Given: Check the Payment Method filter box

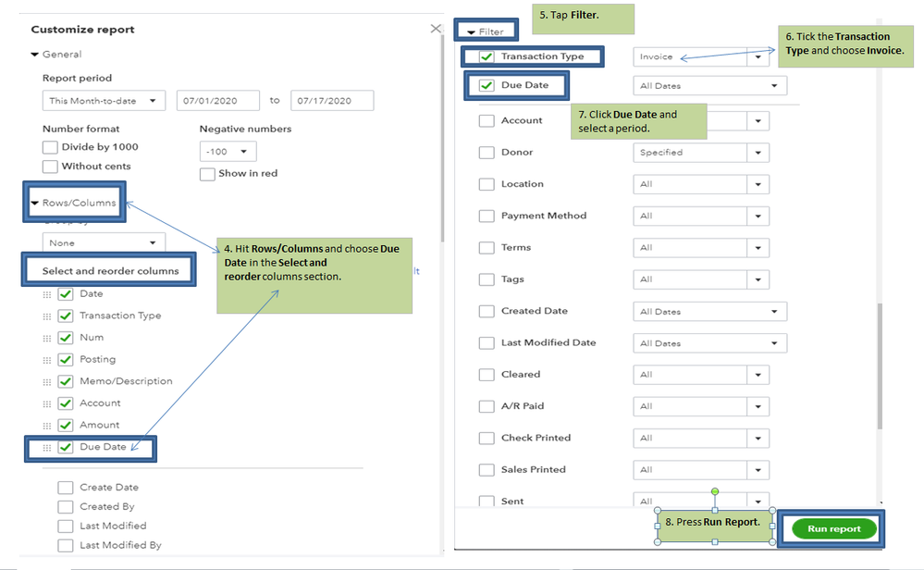Looking at the screenshot, I should click(x=487, y=216).
